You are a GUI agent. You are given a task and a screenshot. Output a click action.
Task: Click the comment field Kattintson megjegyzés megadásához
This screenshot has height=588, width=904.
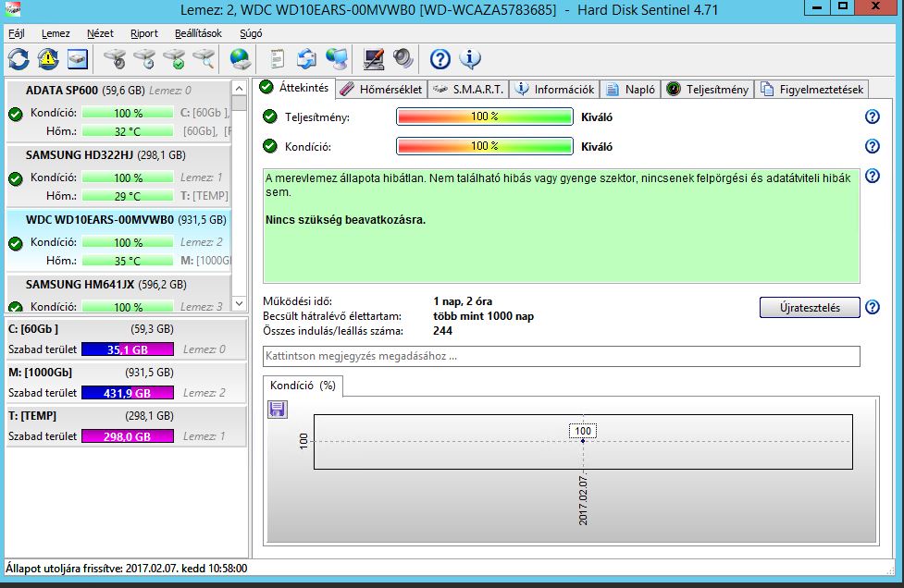pos(561,356)
